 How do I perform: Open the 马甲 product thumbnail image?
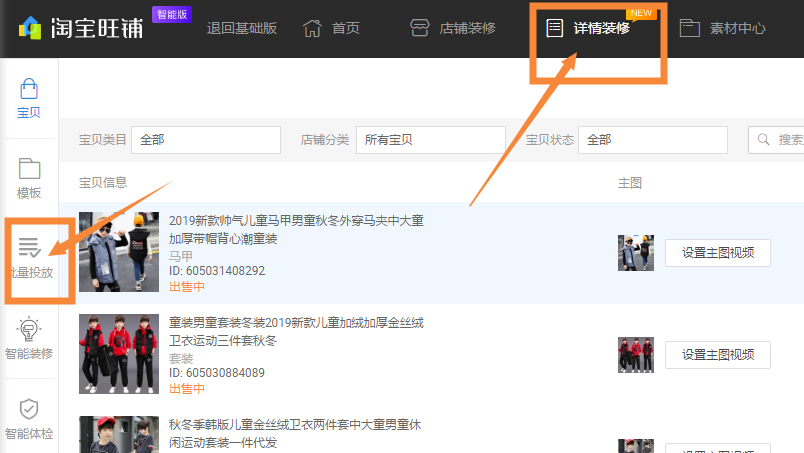coord(105,252)
